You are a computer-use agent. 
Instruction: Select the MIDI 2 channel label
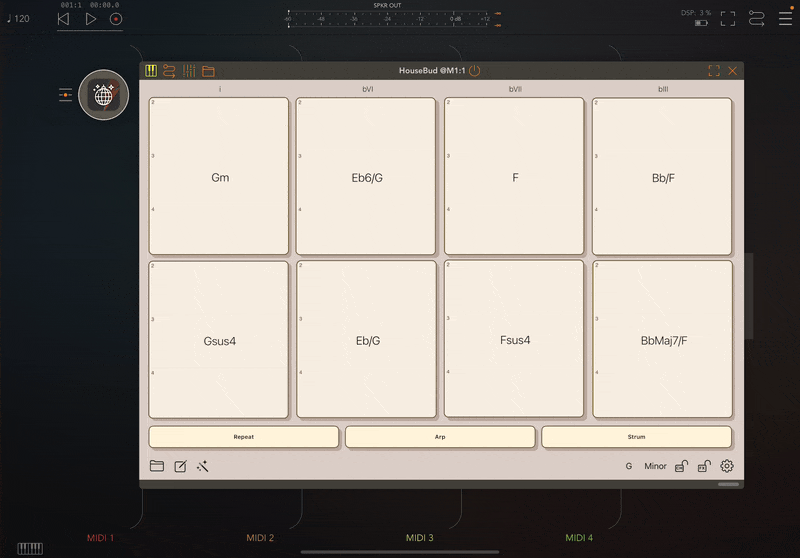click(x=260, y=538)
